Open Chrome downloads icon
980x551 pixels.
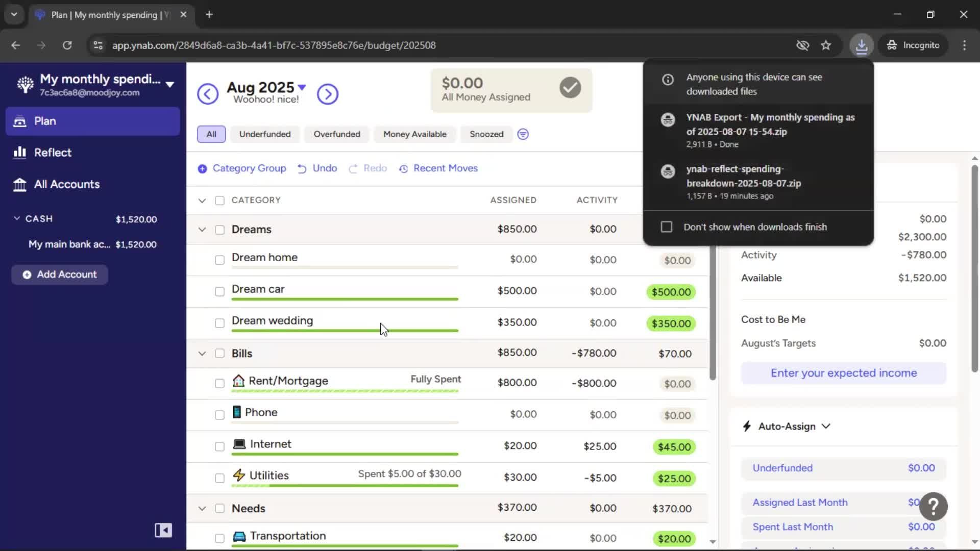tap(862, 45)
